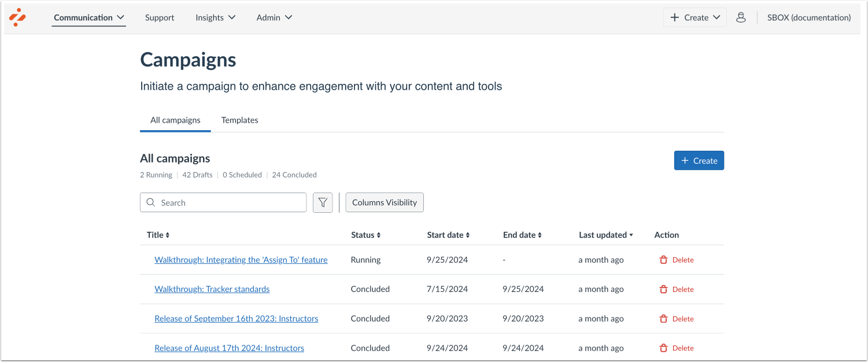This screenshot has height=362, width=868.
Task: Open 'Walkthrough: Integrating the Assign To feature'
Action: point(241,260)
